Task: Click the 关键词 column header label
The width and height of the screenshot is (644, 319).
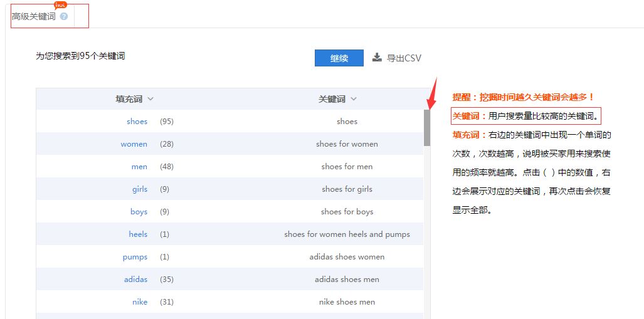Action: pos(332,99)
